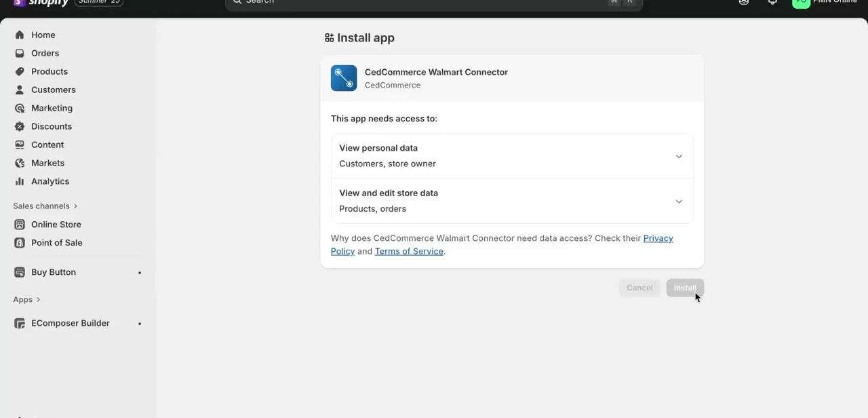
Task: Click 'Products, orders' permission detail text
Action: tap(373, 209)
